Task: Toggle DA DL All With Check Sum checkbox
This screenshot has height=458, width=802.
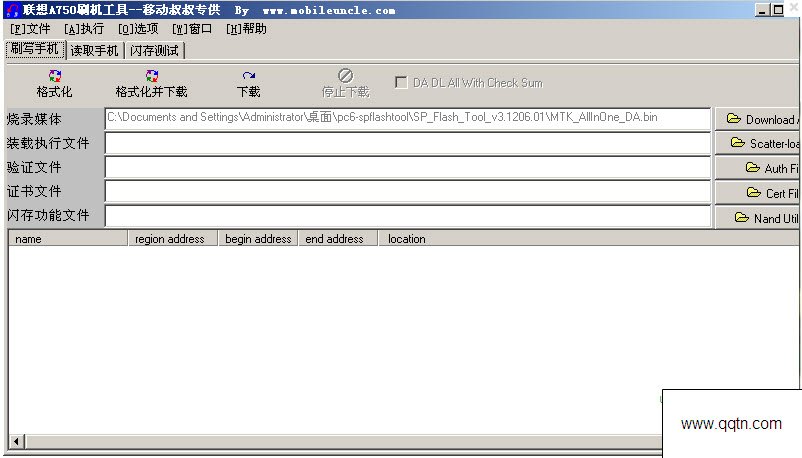Action: 401,83
